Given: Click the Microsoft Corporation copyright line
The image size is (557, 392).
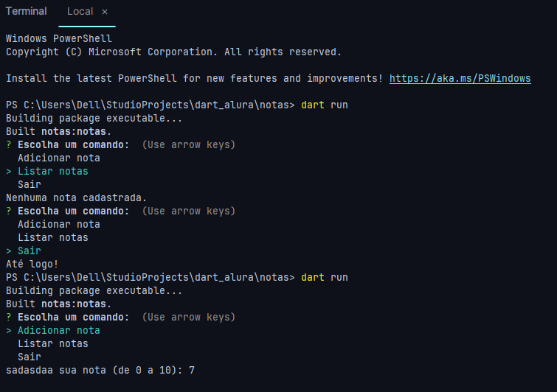Looking at the screenshot, I should tap(173, 52).
